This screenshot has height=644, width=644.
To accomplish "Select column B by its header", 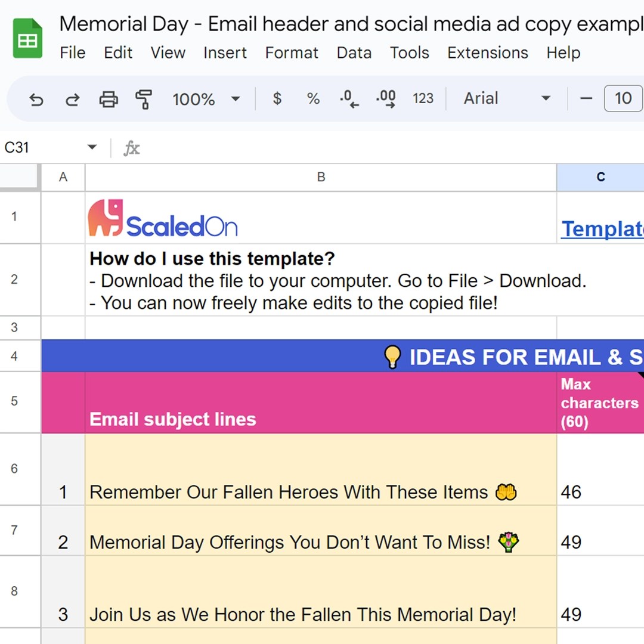I will (x=321, y=177).
